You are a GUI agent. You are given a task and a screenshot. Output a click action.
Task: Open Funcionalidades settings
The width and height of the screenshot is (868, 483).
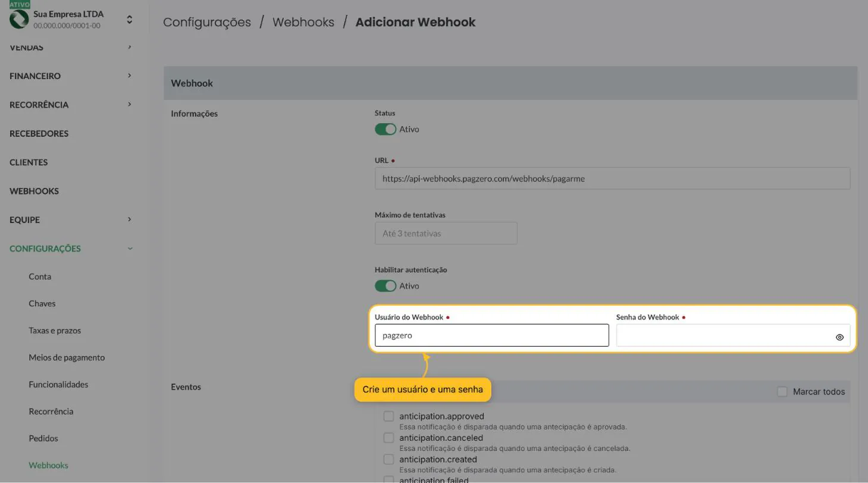pos(58,384)
